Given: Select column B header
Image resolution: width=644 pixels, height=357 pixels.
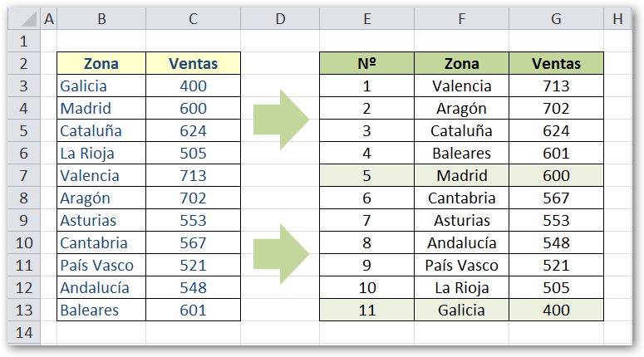Looking at the screenshot, I should click(101, 19).
